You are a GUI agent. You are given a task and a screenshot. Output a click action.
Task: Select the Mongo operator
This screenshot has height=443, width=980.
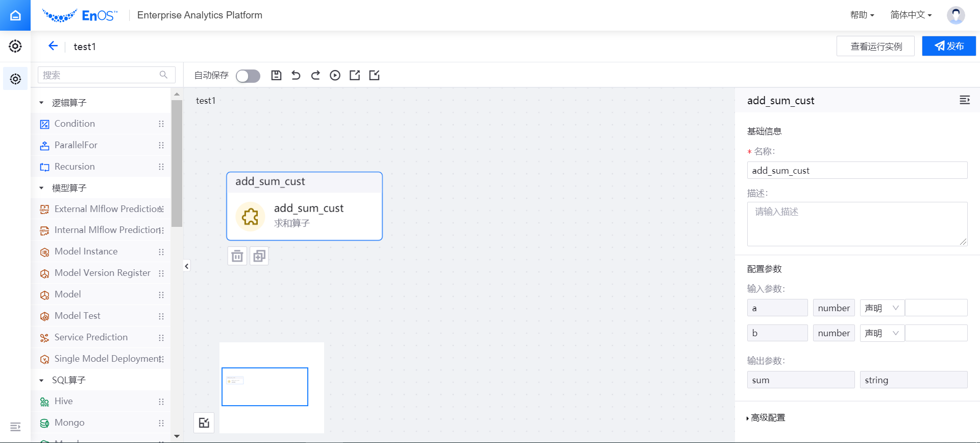tap(101, 423)
